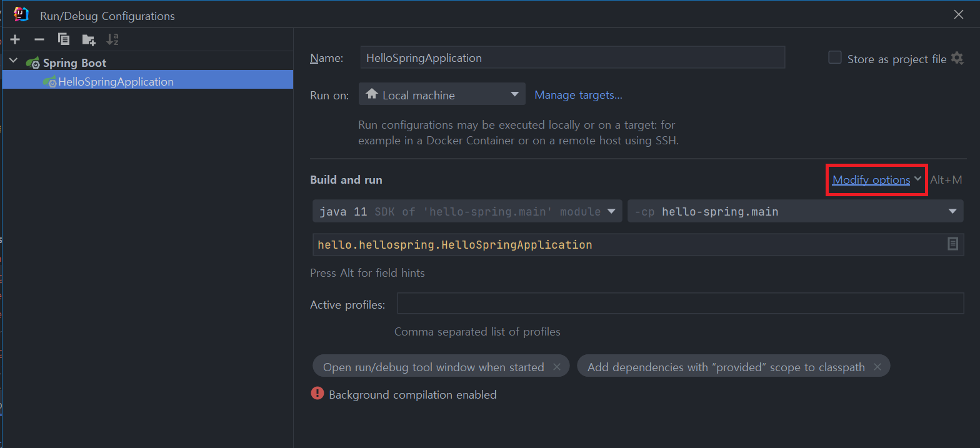Click the main class field hello.hellospring.HelloSpringApplication
The image size is (980, 448).
click(x=638, y=244)
